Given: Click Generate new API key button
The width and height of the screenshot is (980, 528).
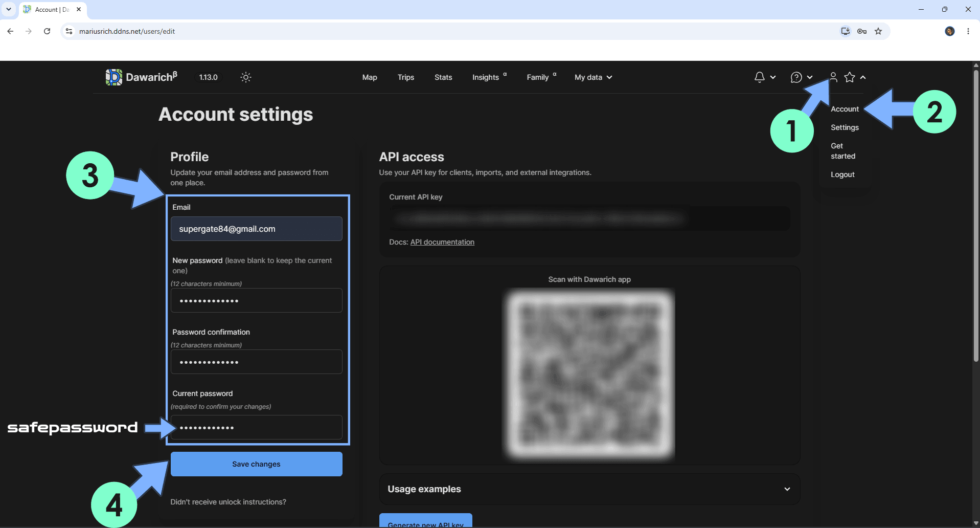Looking at the screenshot, I should 426,520.
